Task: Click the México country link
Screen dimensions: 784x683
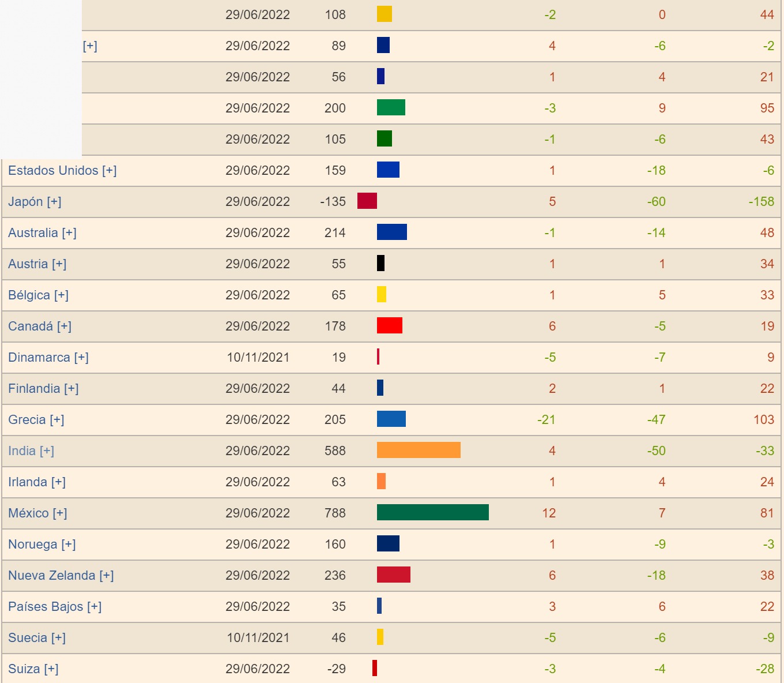Action: (28, 513)
